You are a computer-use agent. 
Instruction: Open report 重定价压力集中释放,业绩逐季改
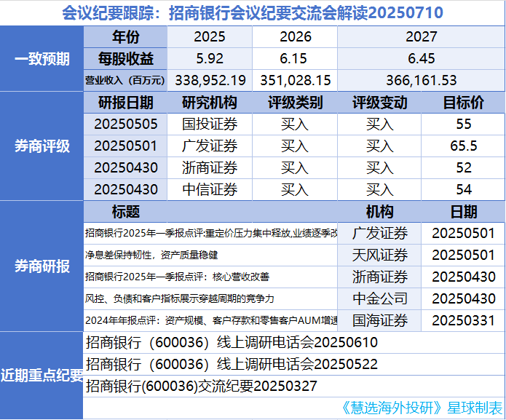click(x=210, y=233)
